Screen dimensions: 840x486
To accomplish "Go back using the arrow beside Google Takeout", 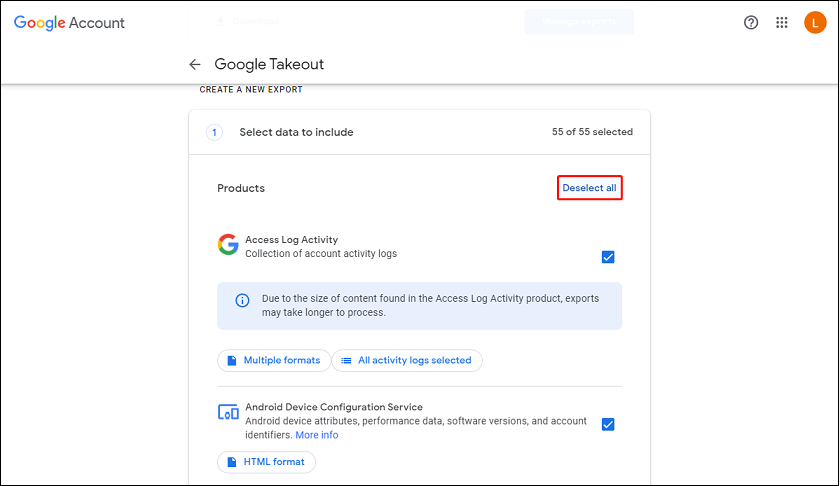I will point(194,64).
